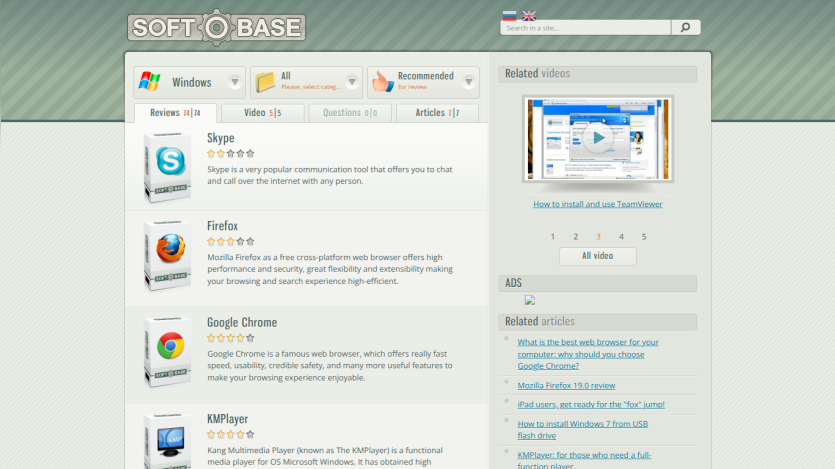This screenshot has width=835, height=469.
Task: Select related video page 3
Action: click(x=598, y=237)
